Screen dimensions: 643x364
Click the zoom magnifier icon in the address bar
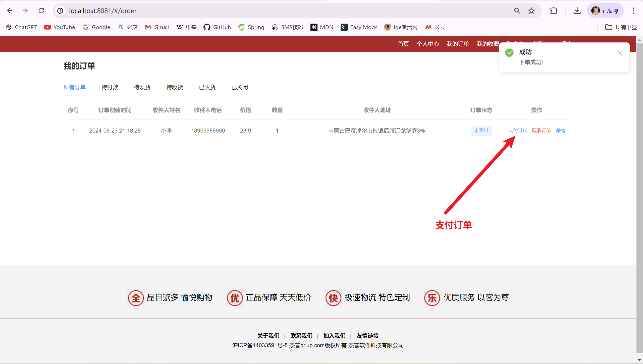[517, 11]
